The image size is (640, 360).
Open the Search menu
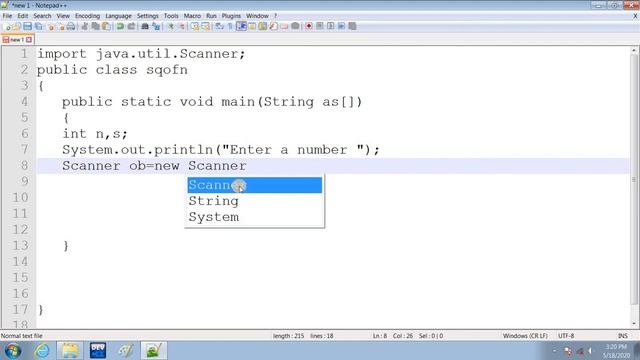(42, 16)
